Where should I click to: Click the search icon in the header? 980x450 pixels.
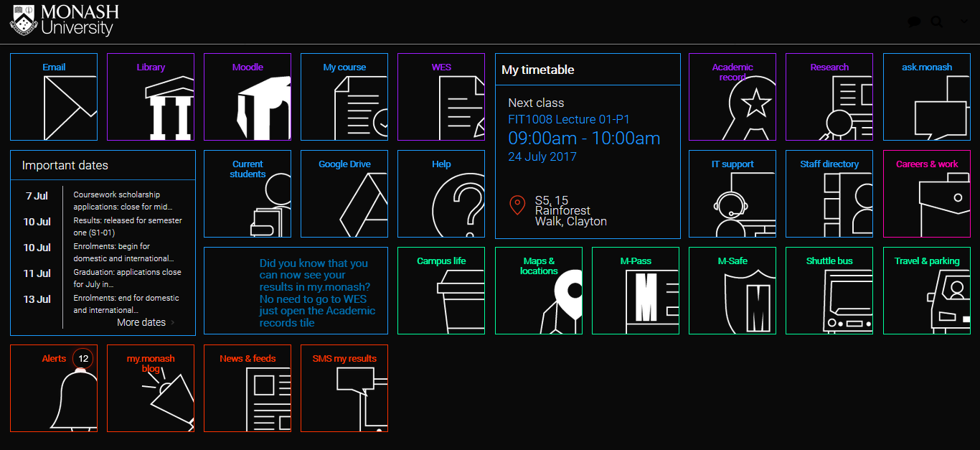coord(937,21)
